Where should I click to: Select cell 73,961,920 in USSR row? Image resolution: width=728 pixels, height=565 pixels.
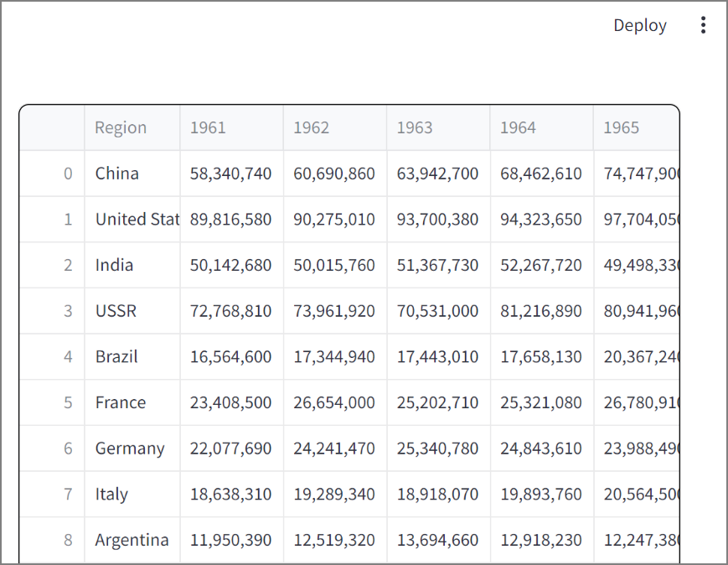[335, 311]
